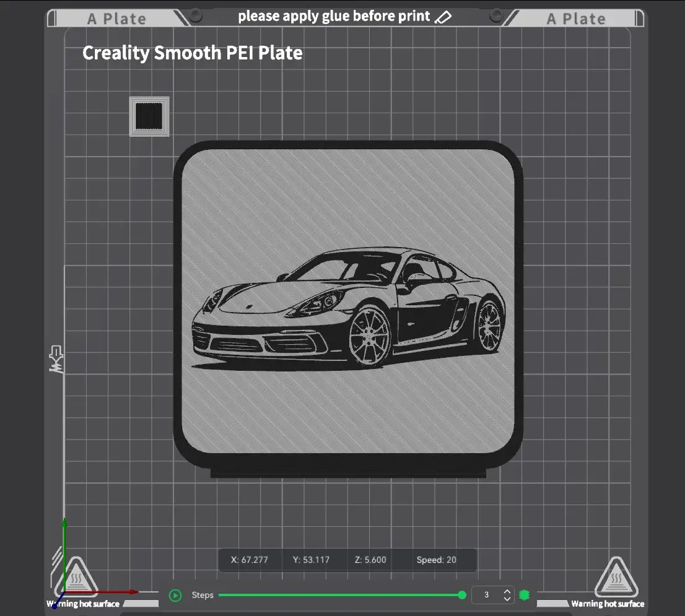The image size is (685, 616).
Task: Play the toolpath preview animation
Action: point(175,595)
